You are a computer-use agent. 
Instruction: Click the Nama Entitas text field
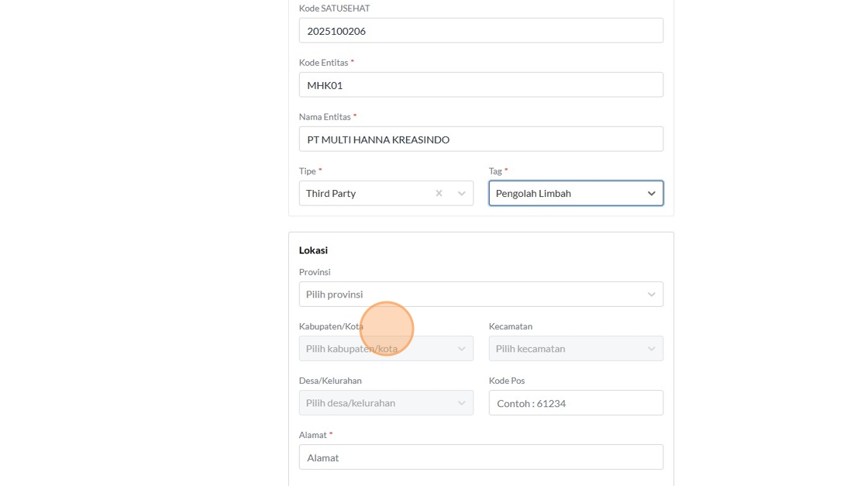[480, 140]
